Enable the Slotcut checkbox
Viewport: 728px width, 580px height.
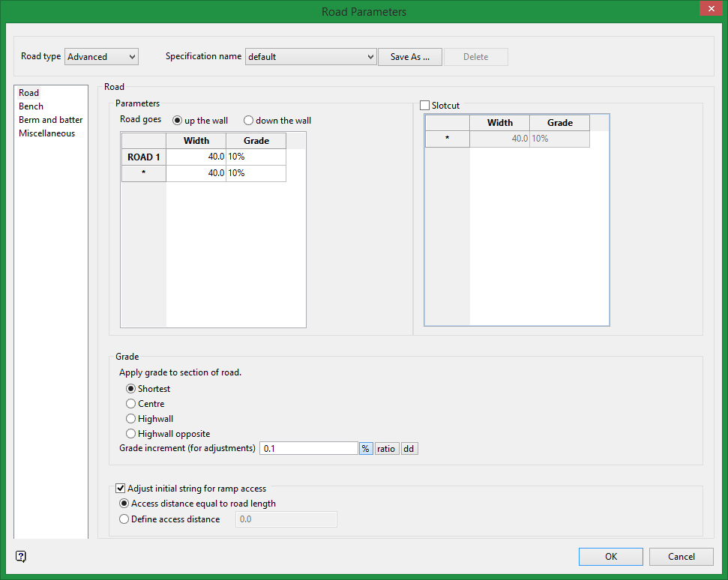[425, 106]
